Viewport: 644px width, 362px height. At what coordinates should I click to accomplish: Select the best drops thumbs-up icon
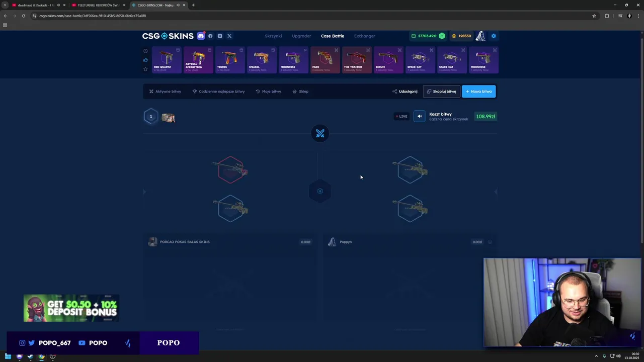(x=145, y=60)
